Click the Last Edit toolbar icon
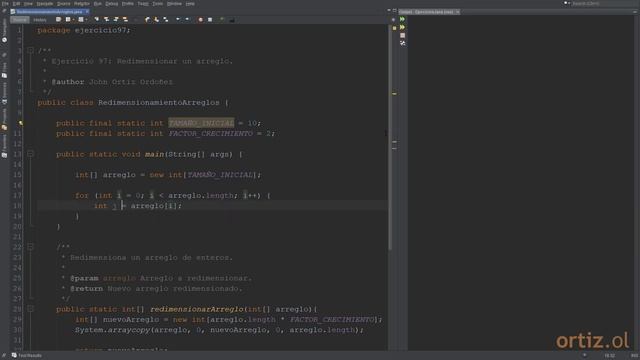 [x=58, y=20]
